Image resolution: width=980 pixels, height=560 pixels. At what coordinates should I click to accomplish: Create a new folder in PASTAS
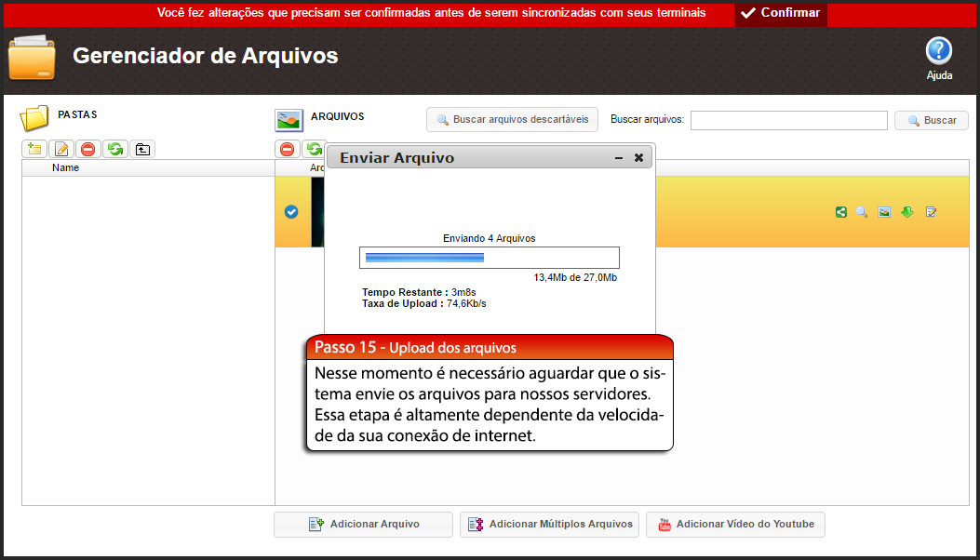pos(34,149)
